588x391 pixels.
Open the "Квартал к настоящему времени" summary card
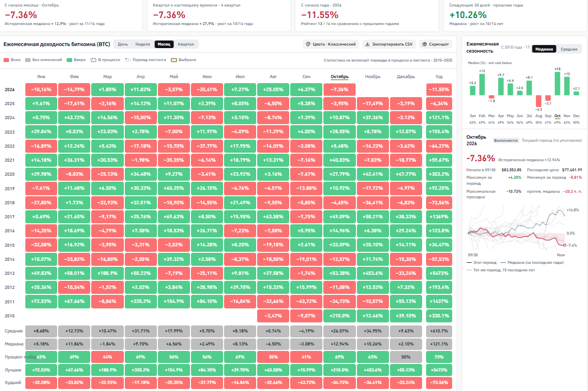point(219,15)
